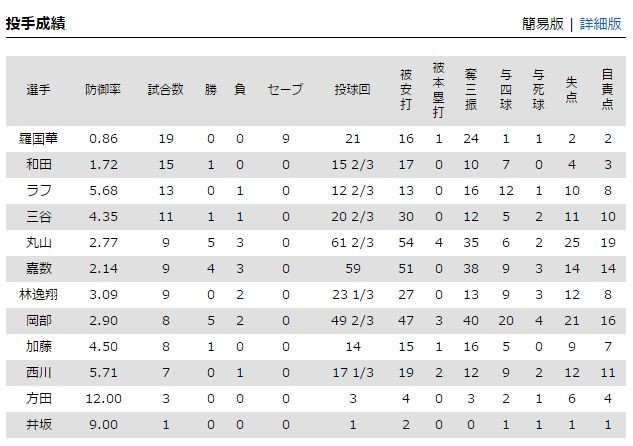
Task: Select the 簡易版 simple view option
Action: [542, 24]
